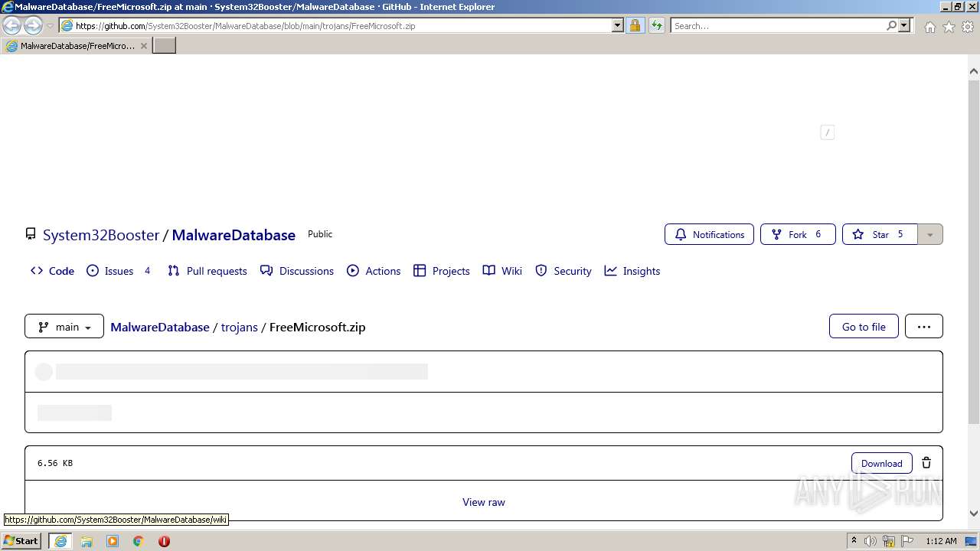Open Favorites star icon
Image resolution: width=980 pixels, height=551 pixels.
tap(949, 27)
